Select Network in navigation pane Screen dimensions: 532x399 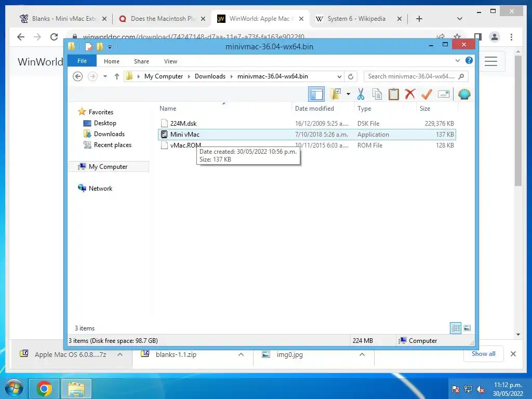pos(100,188)
